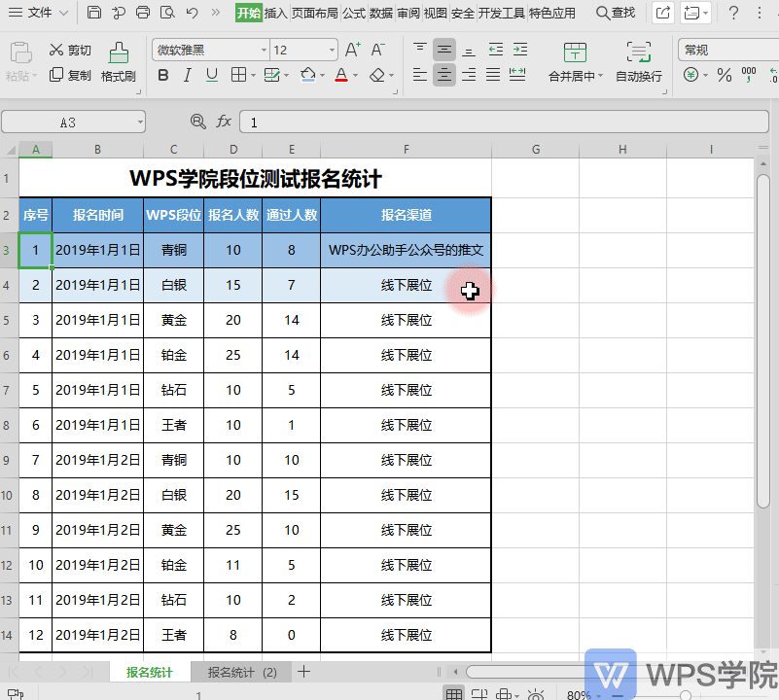Open the 审阅 ribbon tab
The width and height of the screenshot is (779, 700).
[x=408, y=13]
